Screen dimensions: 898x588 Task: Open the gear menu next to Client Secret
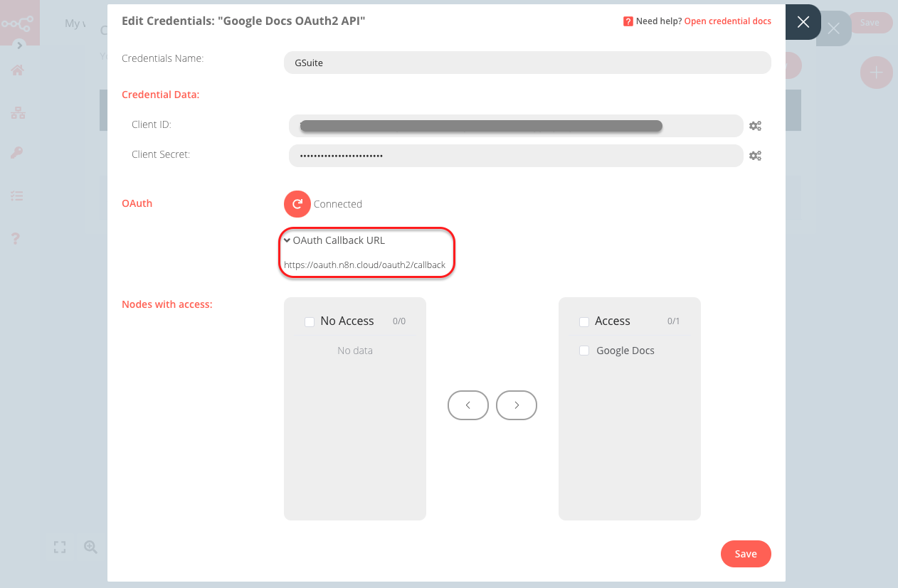click(755, 155)
